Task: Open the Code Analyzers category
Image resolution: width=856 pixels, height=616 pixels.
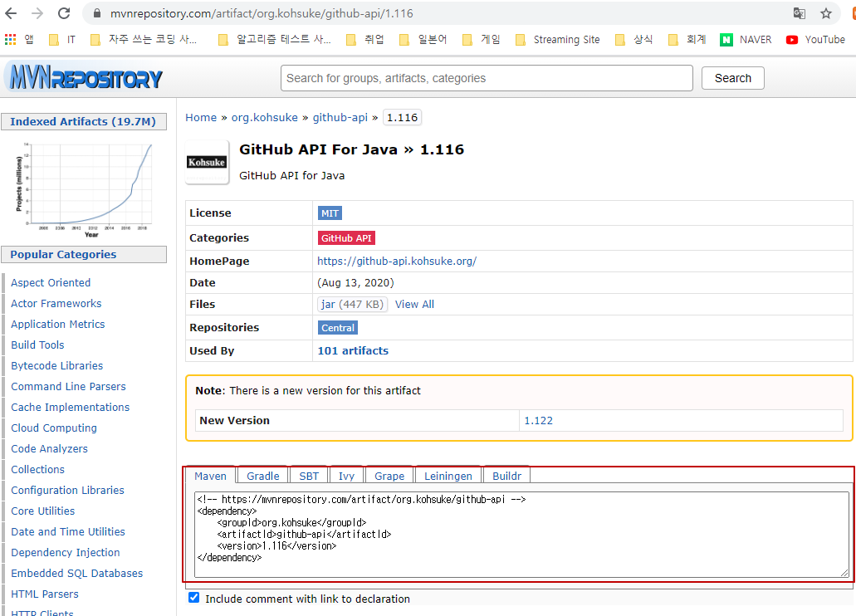Action: [x=49, y=448]
